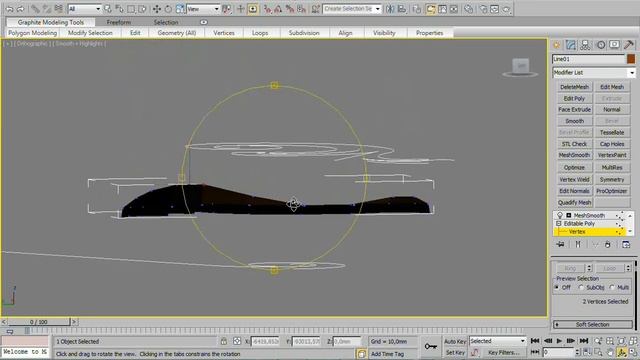Click the Maximize Viewport Toggle icon
The width and height of the screenshot is (640, 360).
tap(633, 352)
